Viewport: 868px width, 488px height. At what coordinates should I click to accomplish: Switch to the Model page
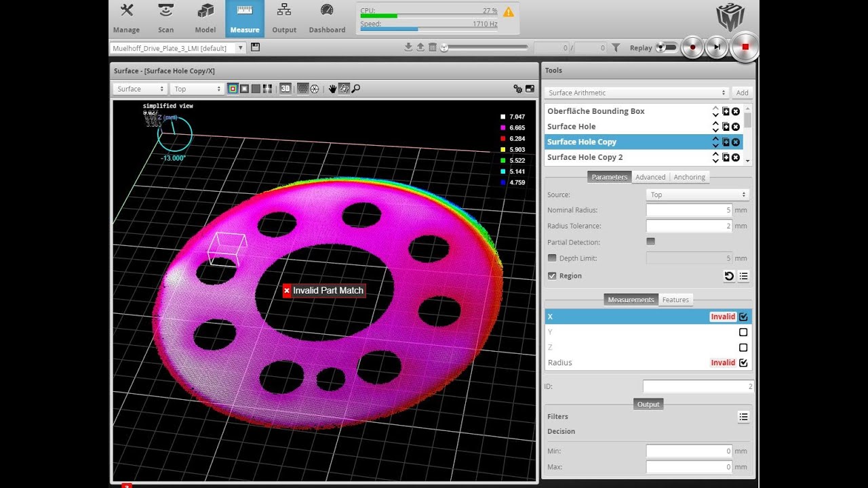point(205,18)
